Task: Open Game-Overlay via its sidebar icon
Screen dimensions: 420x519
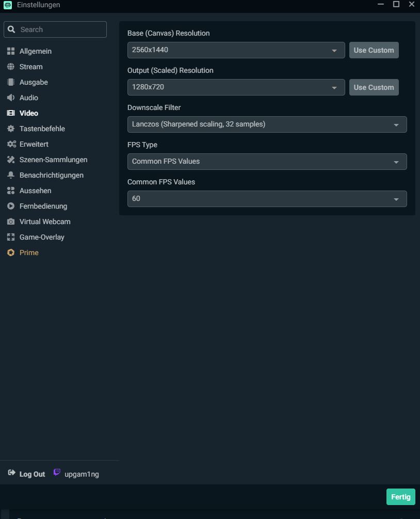Action: coord(11,237)
